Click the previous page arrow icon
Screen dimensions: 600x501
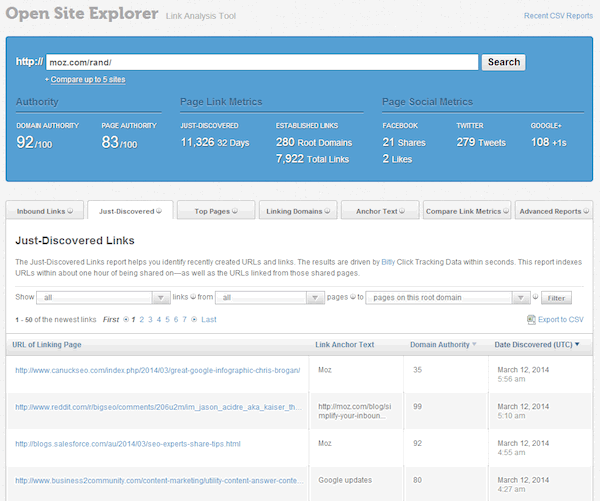pyautogui.click(x=126, y=319)
